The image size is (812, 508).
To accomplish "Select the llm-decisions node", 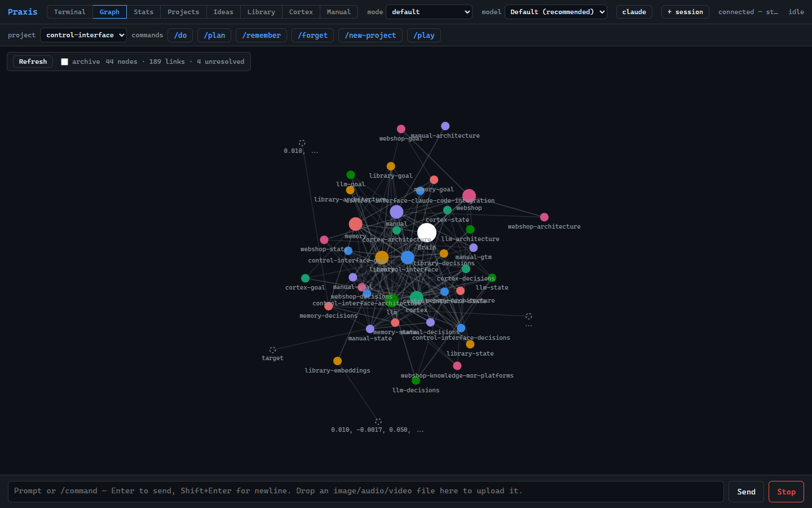I will pyautogui.click(x=416, y=380).
